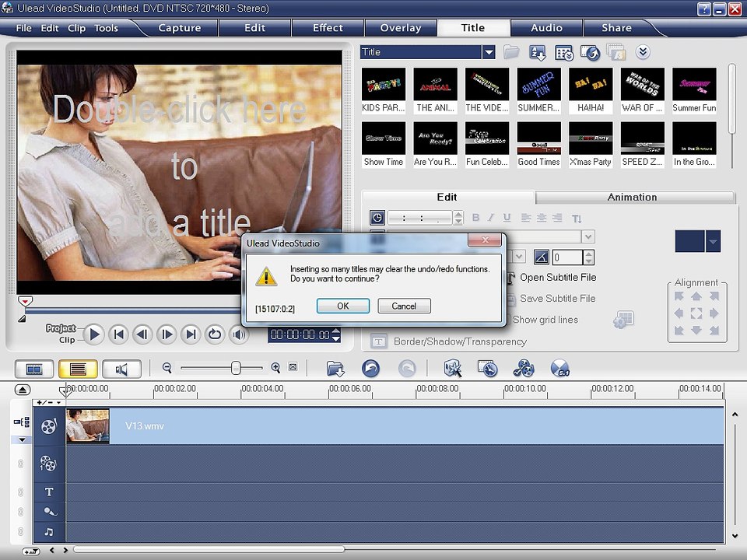Zoom in on the timeline magnifier
This screenshot has width=747, height=560.
click(x=275, y=368)
